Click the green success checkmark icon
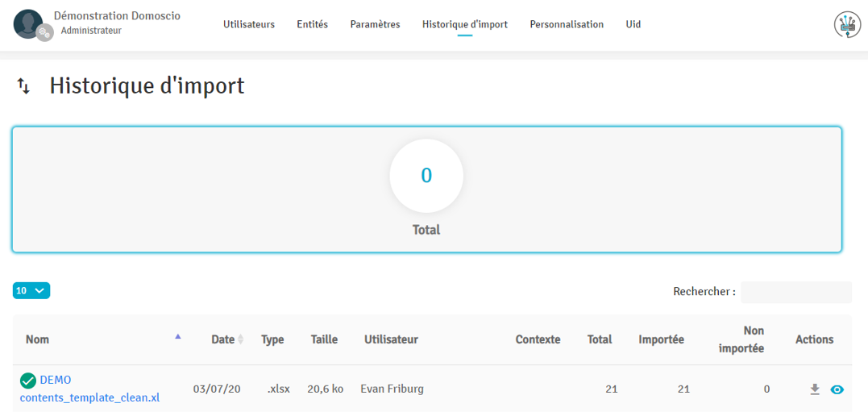This screenshot has width=868, height=412. pyautogui.click(x=28, y=381)
